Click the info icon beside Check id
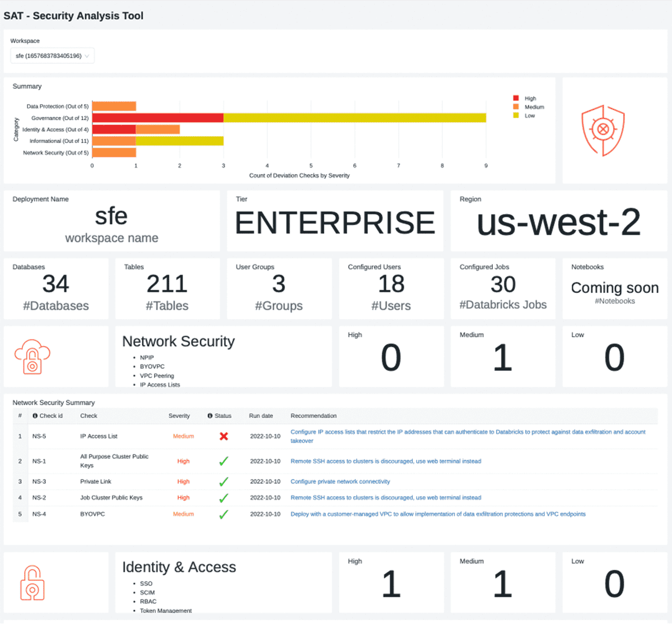Image resolution: width=672 pixels, height=642 pixels. [35, 416]
